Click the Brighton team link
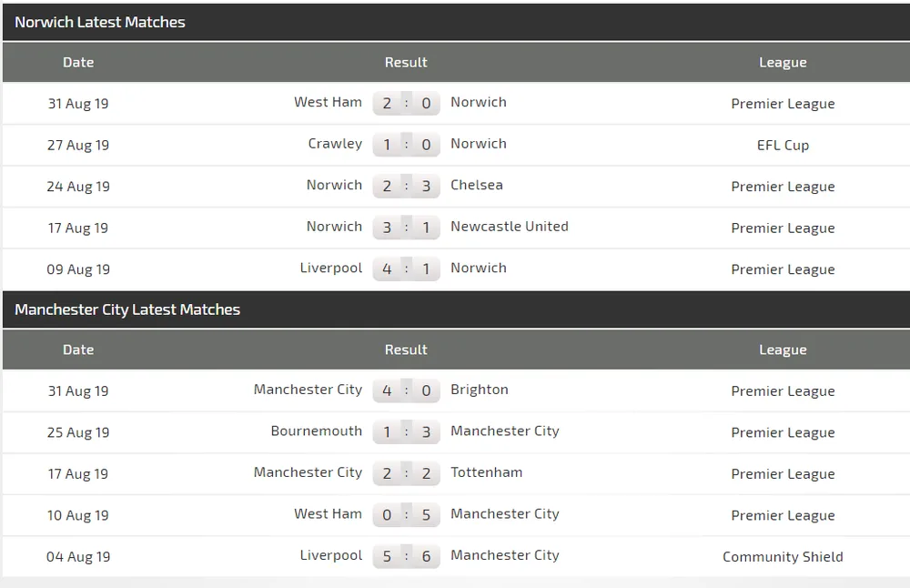 click(479, 390)
